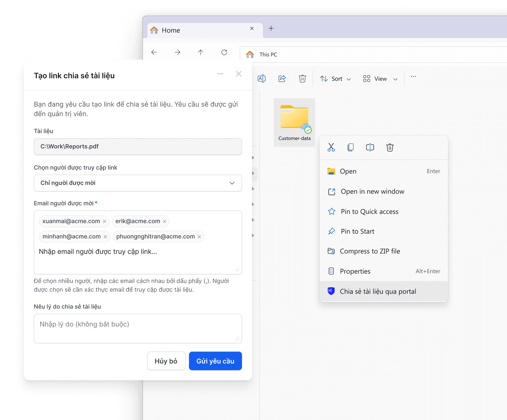Click the Share icon in Explorer toolbar
The height and width of the screenshot is (420, 507).
[x=282, y=79]
